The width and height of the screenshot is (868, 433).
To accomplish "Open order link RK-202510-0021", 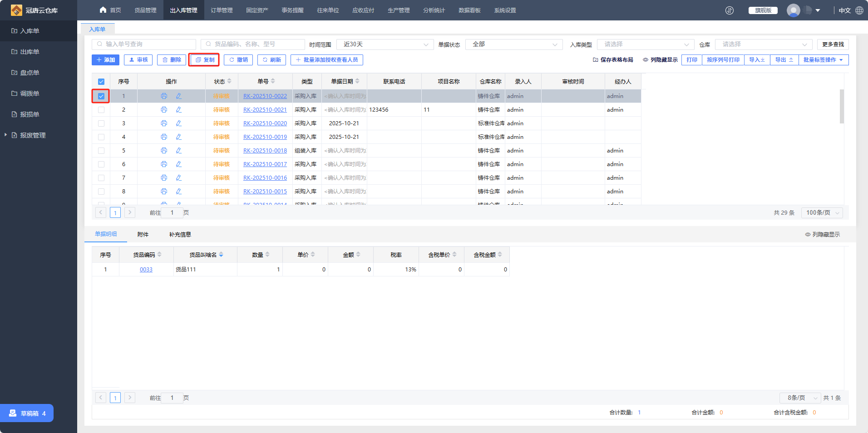I will 265,110.
